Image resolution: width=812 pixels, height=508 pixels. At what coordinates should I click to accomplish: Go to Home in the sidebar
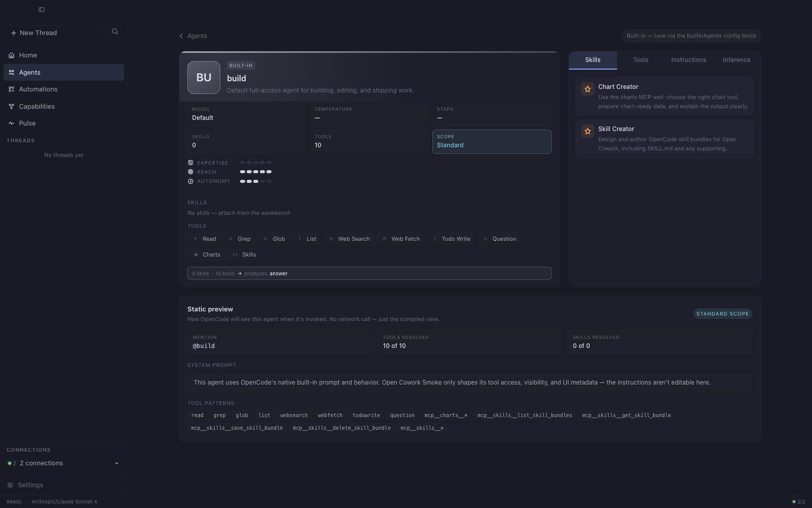point(64,55)
